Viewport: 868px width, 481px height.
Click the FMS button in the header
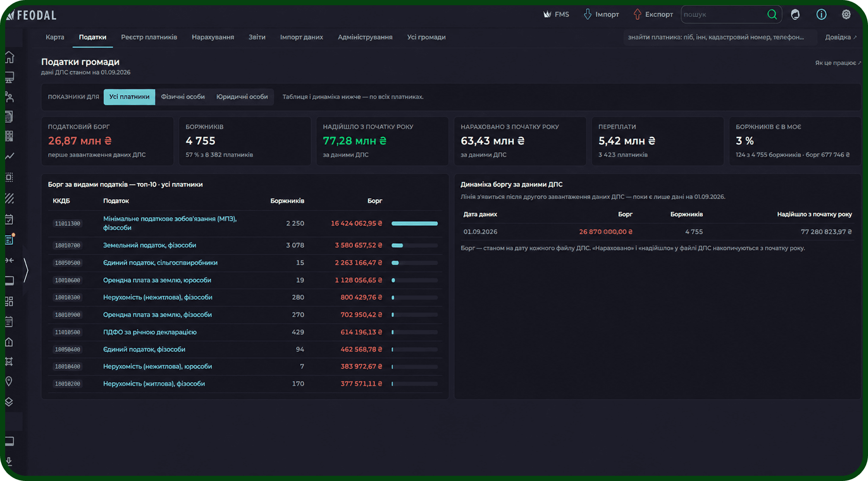tap(556, 14)
